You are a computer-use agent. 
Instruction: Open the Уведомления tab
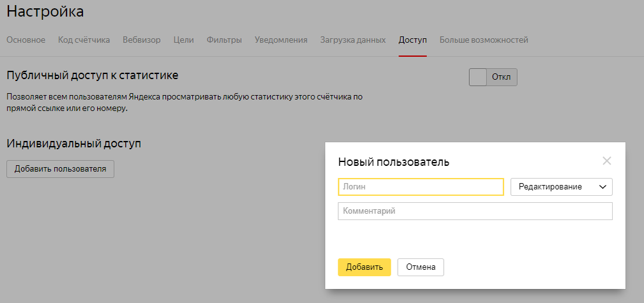point(281,40)
